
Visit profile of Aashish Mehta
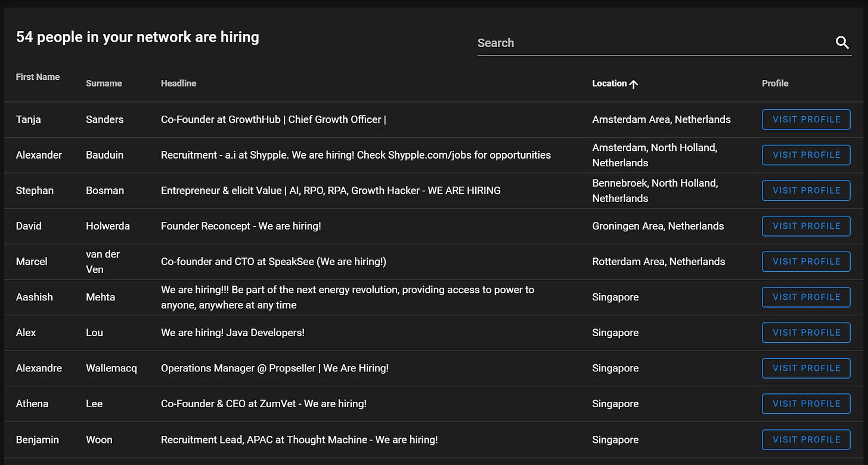(x=806, y=297)
